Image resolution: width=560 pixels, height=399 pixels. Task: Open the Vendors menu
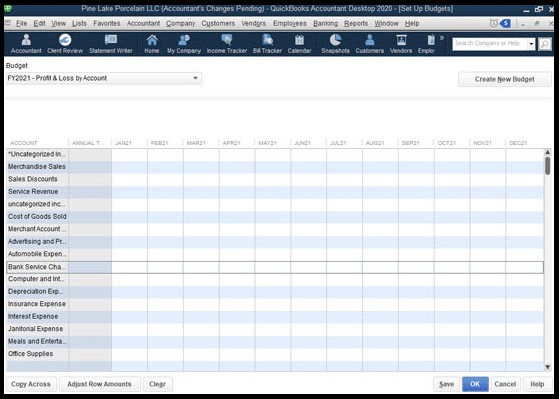(254, 24)
